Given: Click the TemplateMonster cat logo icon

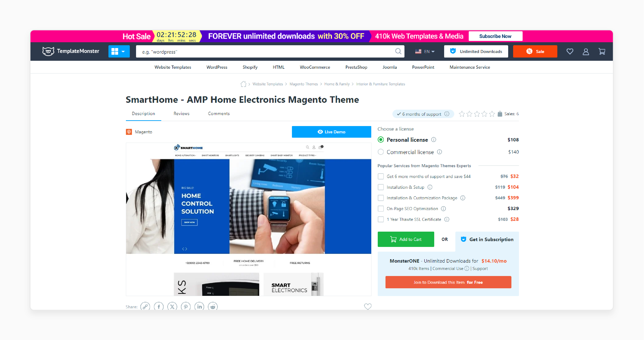Looking at the screenshot, I should 47,52.
